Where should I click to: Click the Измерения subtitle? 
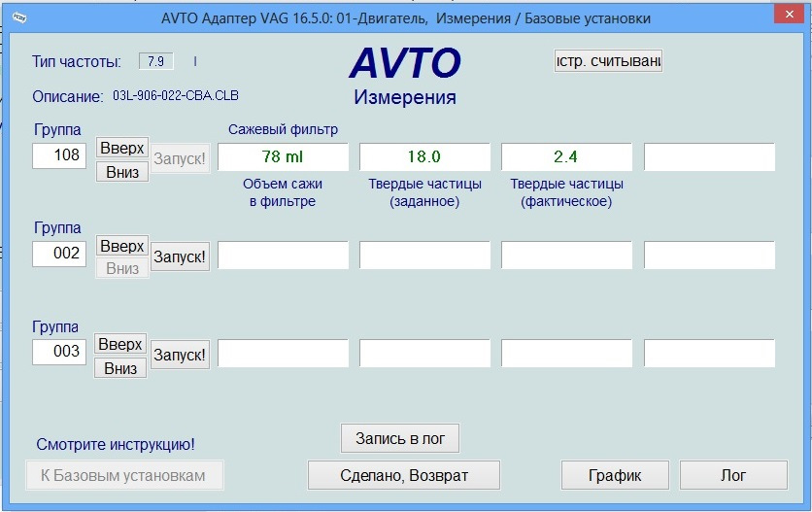405,97
